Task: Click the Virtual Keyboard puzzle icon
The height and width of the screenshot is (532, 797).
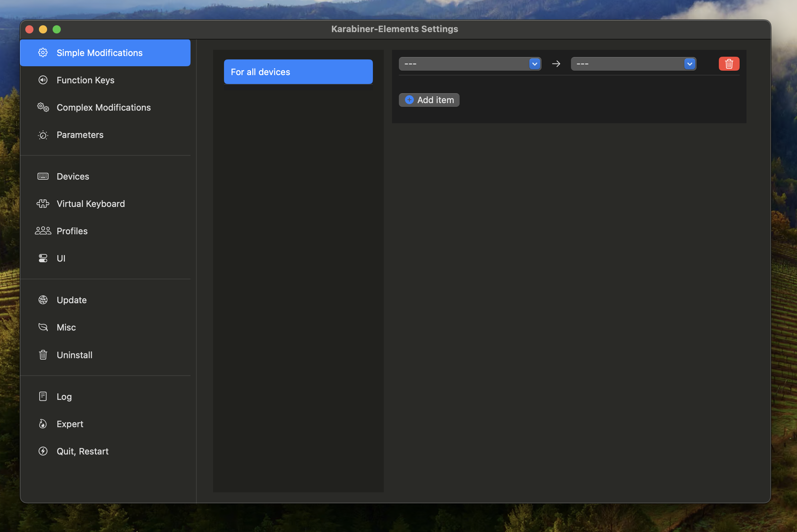Action: 43,204
